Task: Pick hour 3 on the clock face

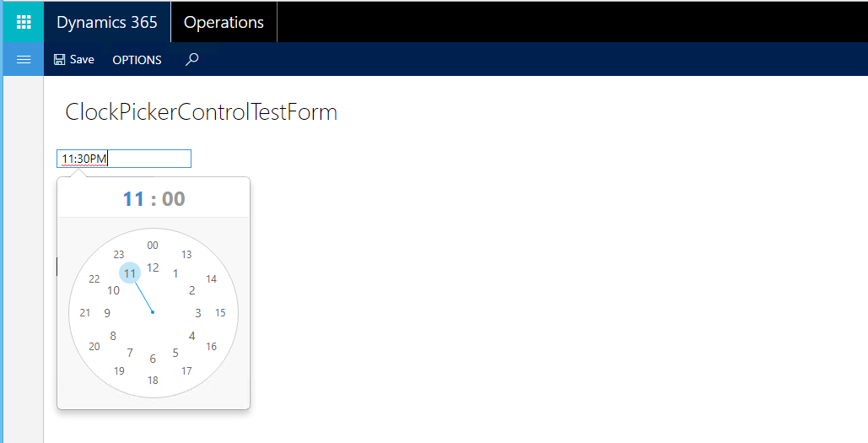Action: [x=198, y=313]
